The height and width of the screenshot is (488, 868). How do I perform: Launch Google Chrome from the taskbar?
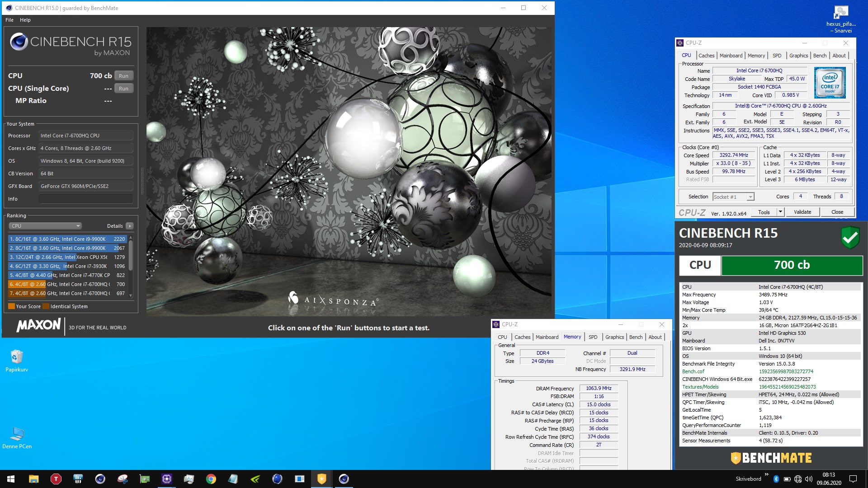pos(211,479)
